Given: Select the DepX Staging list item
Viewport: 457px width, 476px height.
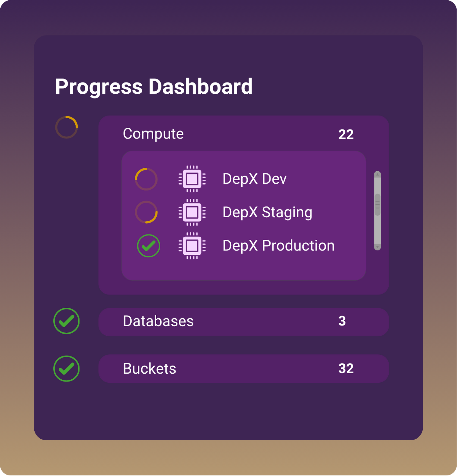Looking at the screenshot, I should tap(267, 212).
